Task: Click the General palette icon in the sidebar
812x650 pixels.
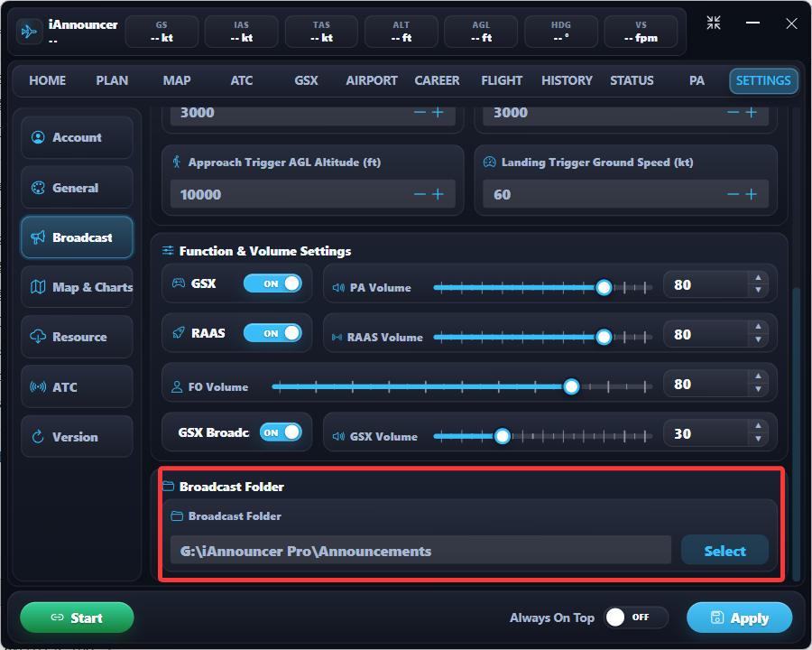Action: click(38, 188)
